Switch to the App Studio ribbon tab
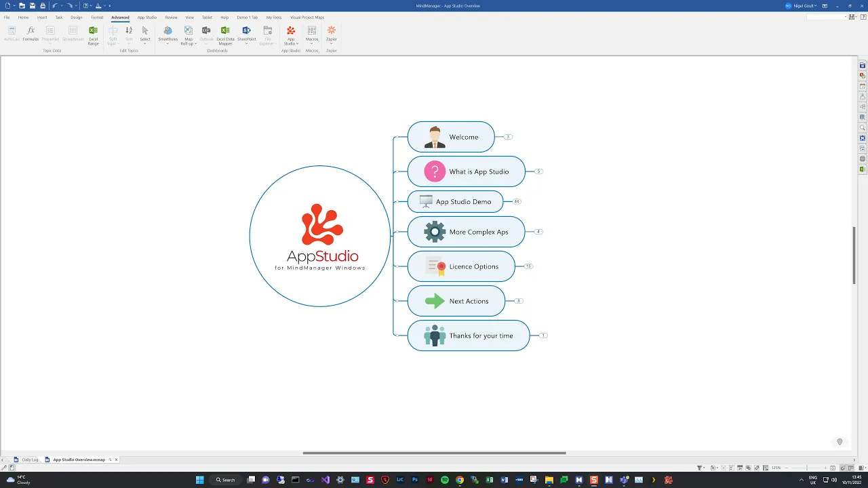868x488 pixels. click(146, 17)
